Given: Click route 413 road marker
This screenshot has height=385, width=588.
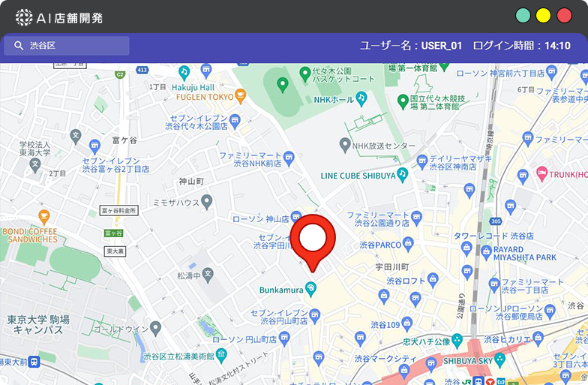Looking at the screenshot, I should point(142,70).
